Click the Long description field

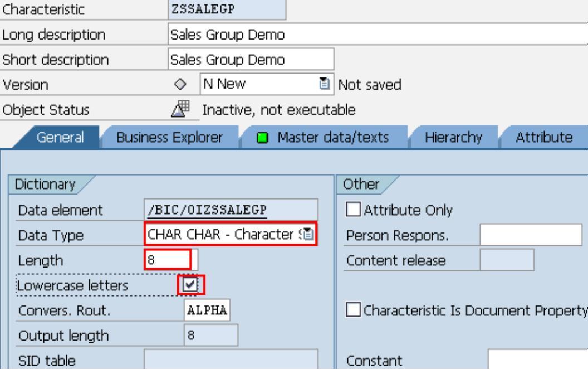[x=378, y=35]
